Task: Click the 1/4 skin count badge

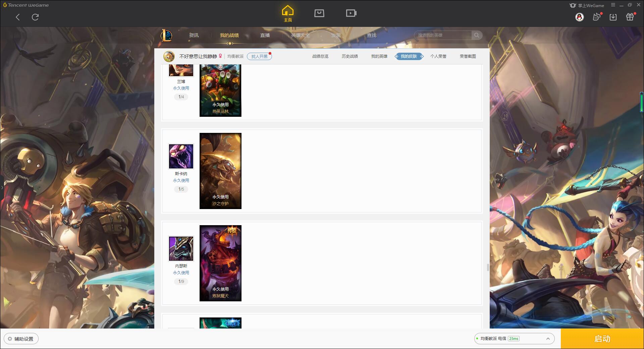Action: pos(181,97)
